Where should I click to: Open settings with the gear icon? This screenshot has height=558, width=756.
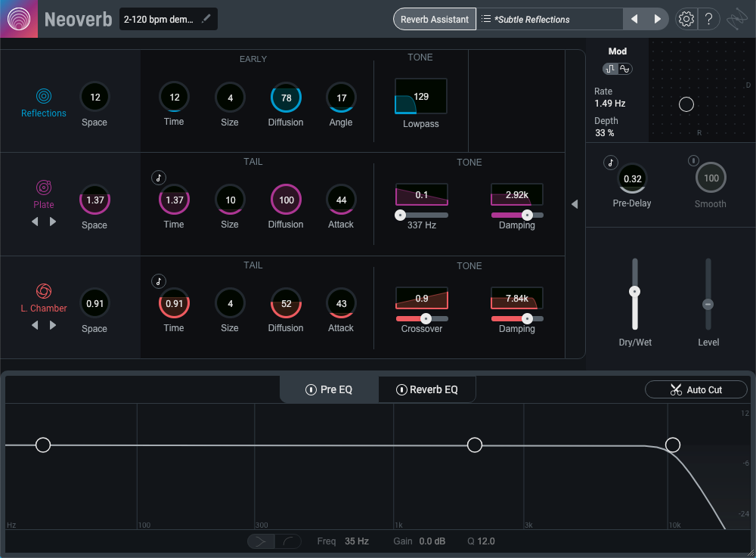tap(686, 19)
